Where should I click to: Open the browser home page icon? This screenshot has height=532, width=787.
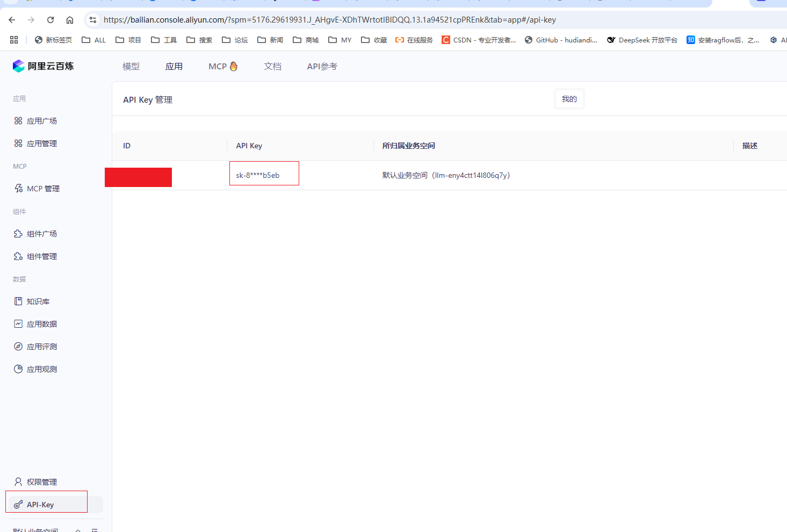point(70,20)
